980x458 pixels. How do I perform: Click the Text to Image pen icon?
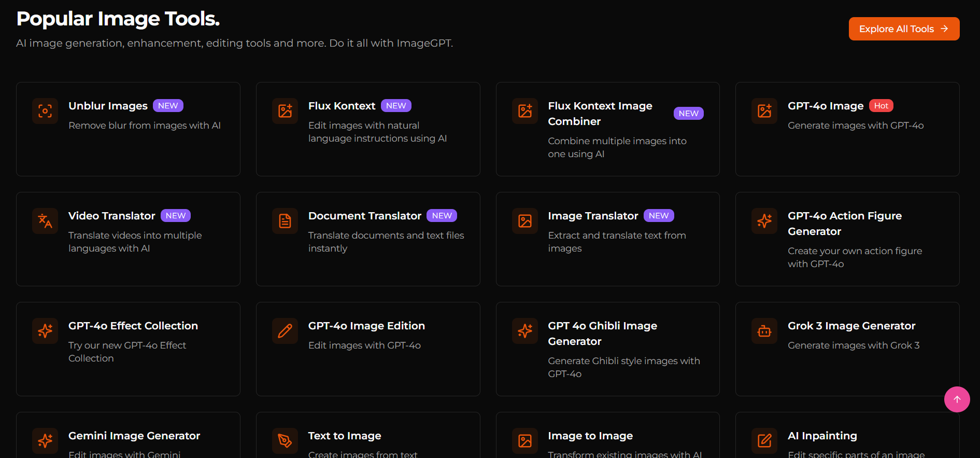point(285,441)
